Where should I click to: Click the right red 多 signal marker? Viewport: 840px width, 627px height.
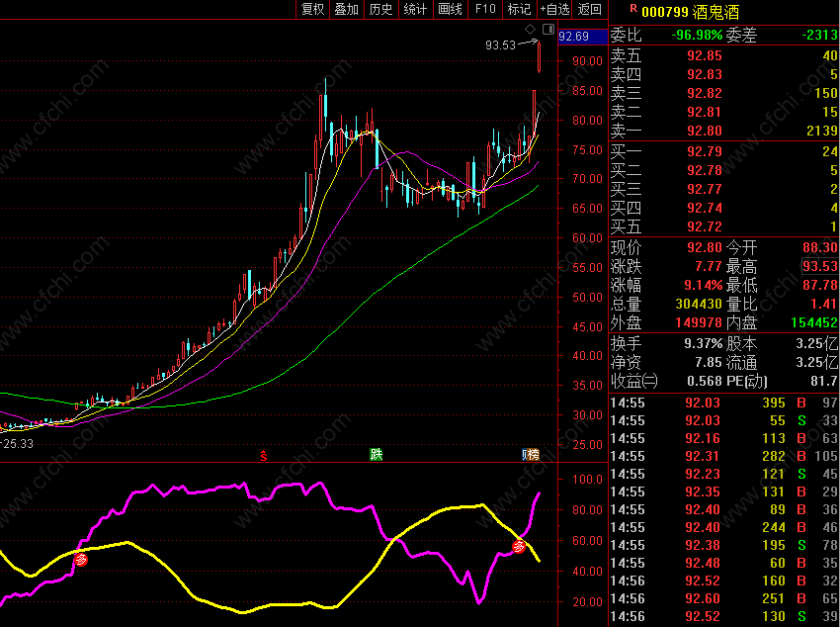(519, 547)
